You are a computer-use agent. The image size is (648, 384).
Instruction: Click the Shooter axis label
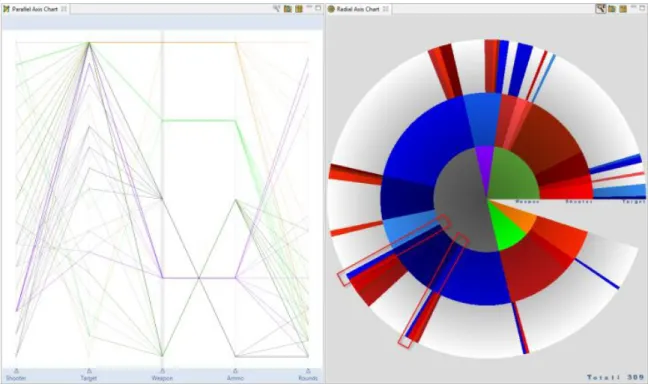click(x=16, y=378)
